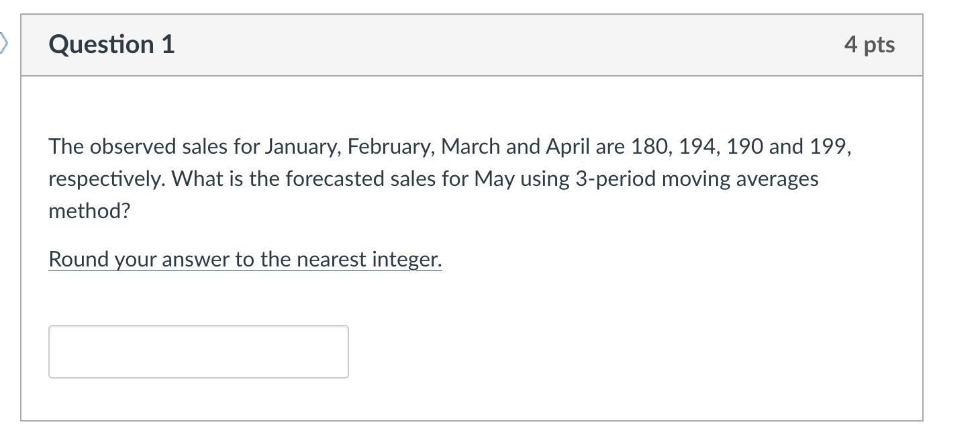The height and width of the screenshot is (443, 980).
Task: Click the '4 pts' points label
Action: click(870, 44)
